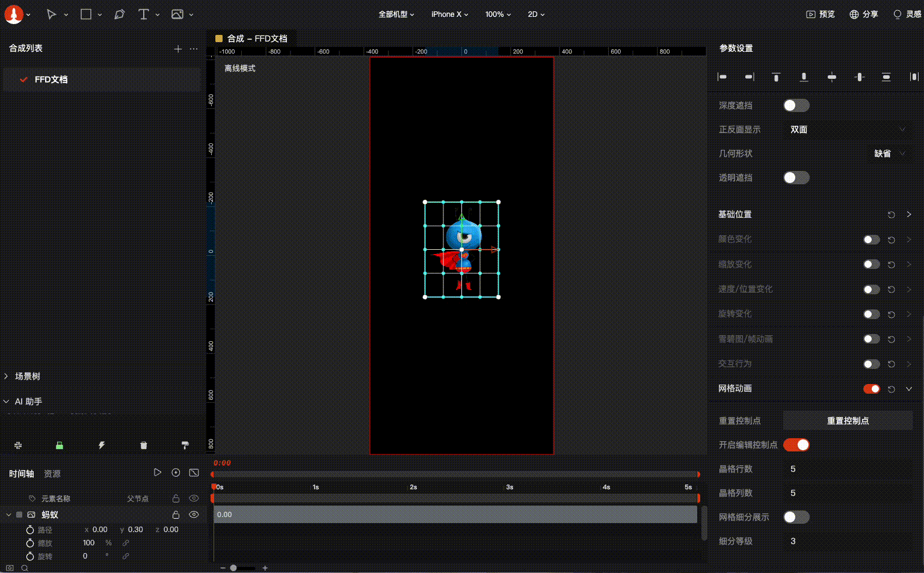Turn on 网格细分展示 switch

click(796, 517)
